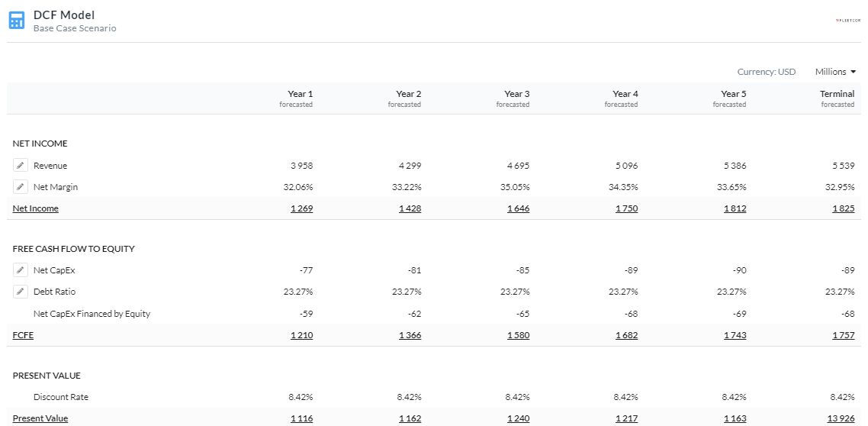
Task: Open the Net Income row link
Action: pyautogui.click(x=36, y=208)
